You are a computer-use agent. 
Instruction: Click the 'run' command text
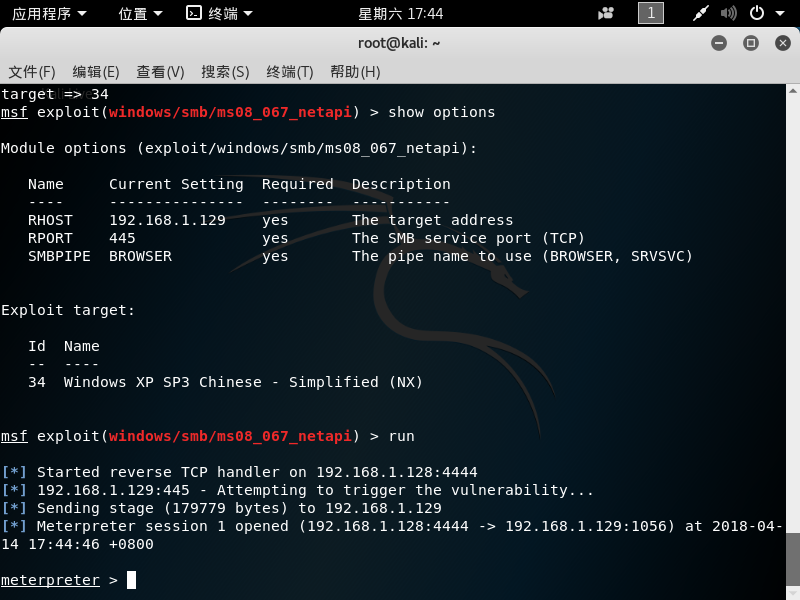click(402, 436)
